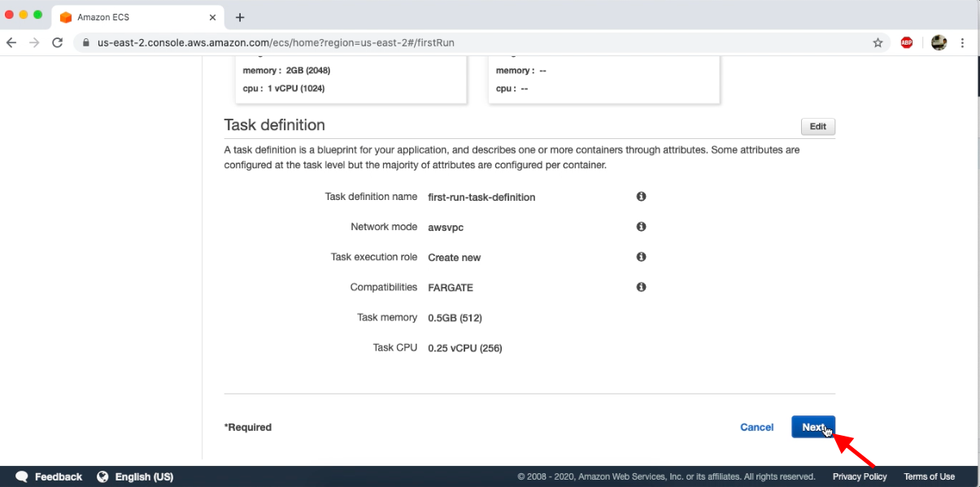The width and height of the screenshot is (980, 487).
Task: Open a new browser tab with the plus button
Action: 239,16
